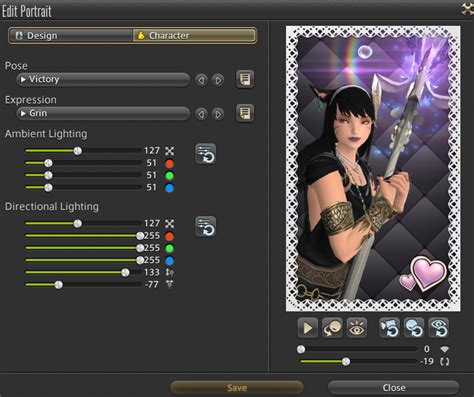The image size is (474, 397).
Task: Reset the camera position icon
Action: click(389, 328)
